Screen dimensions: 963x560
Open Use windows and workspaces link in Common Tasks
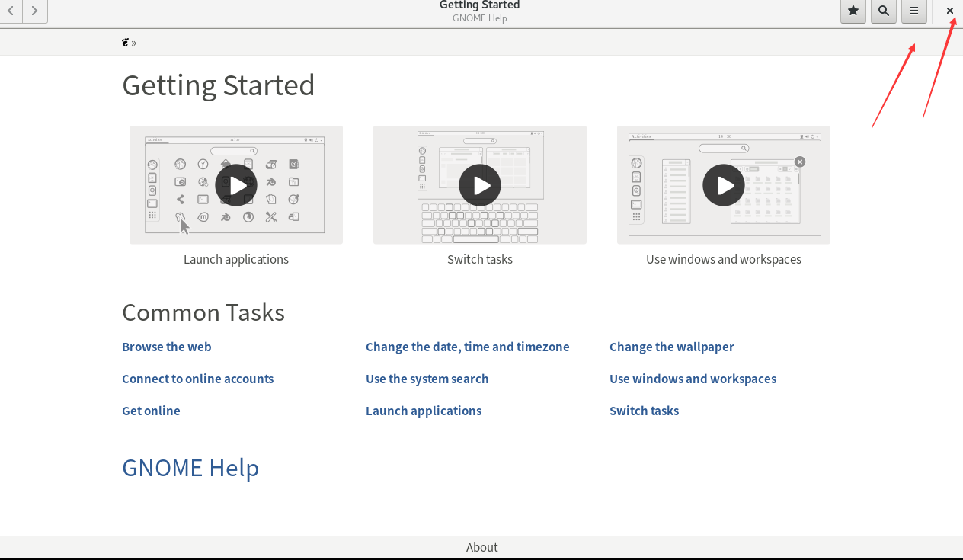[x=693, y=379]
